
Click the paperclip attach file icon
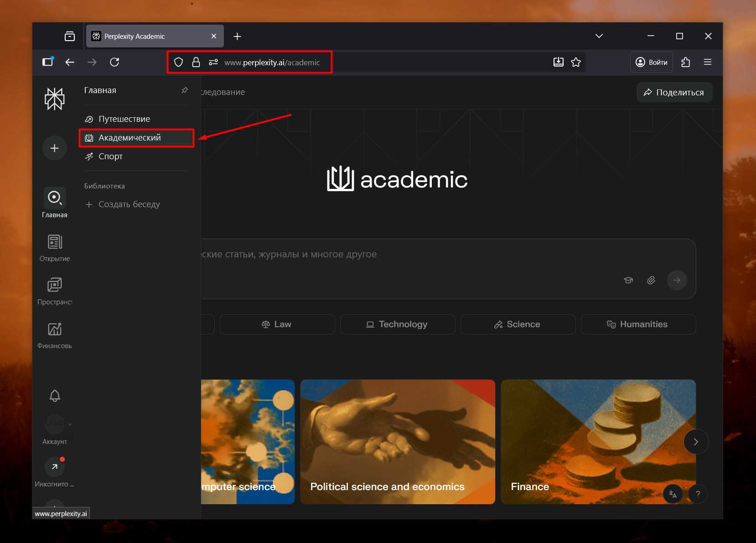tap(651, 280)
